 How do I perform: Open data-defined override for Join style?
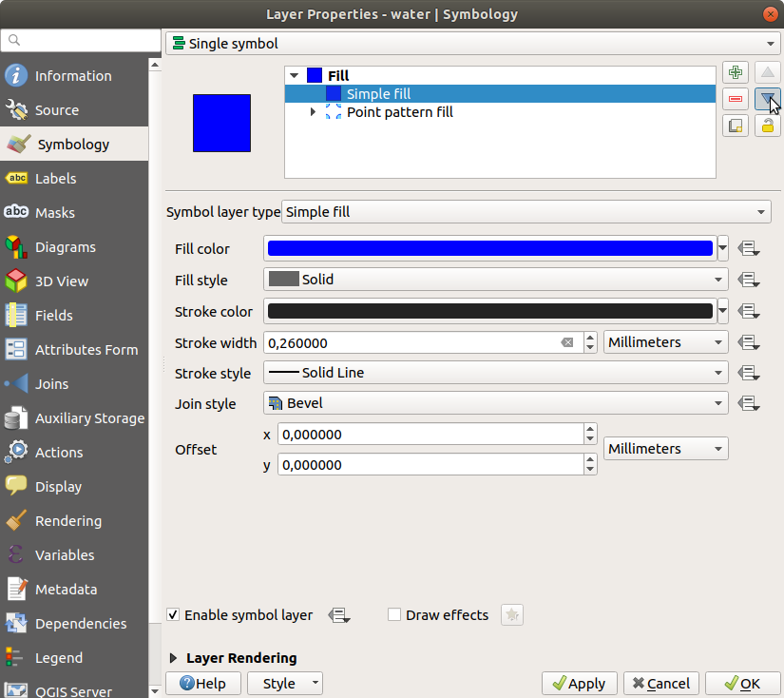click(x=749, y=403)
